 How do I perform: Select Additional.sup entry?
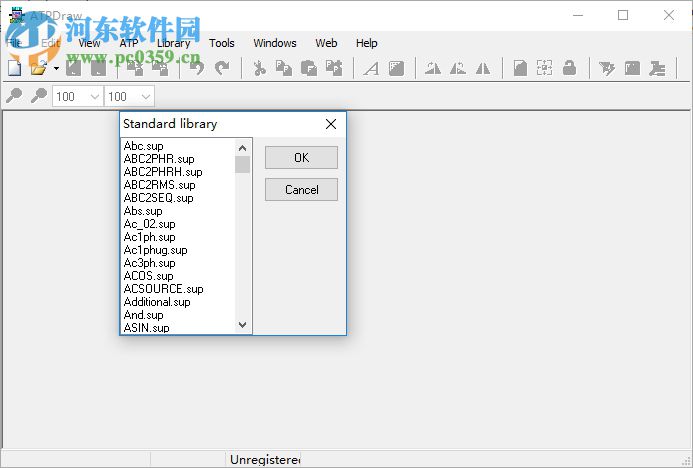point(157,302)
